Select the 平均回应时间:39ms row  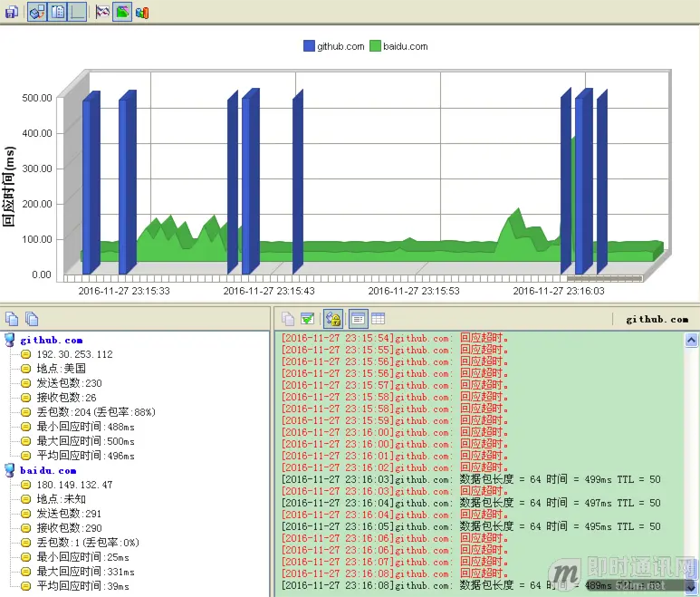(x=82, y=586)
